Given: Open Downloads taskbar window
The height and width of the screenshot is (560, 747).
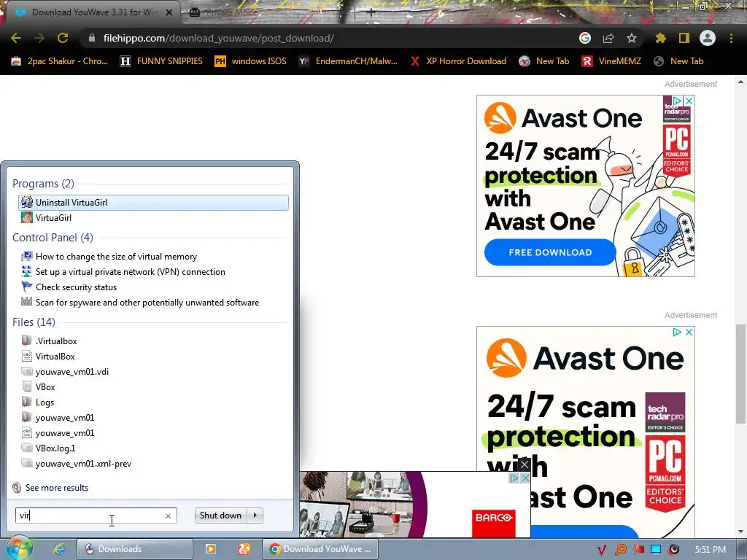Looking at the screenshot, I should (135, 549).
